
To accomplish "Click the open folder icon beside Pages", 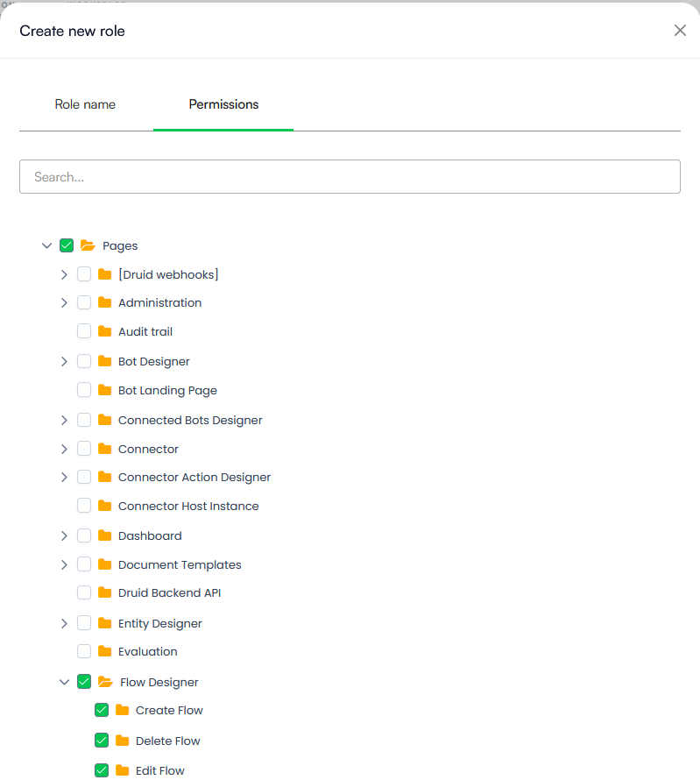I will pyautogui.click(x=88, y=245).
